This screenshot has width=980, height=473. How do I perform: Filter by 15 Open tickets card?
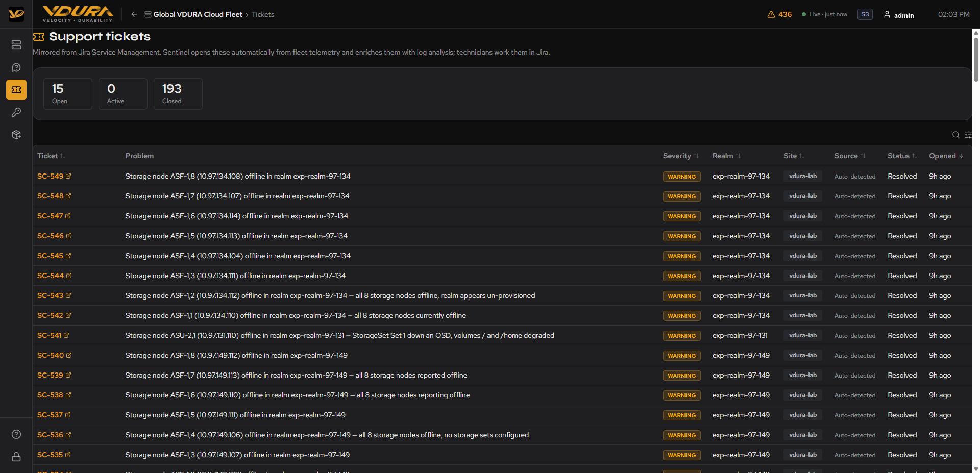pyautogui.click(x=68, y=94)
